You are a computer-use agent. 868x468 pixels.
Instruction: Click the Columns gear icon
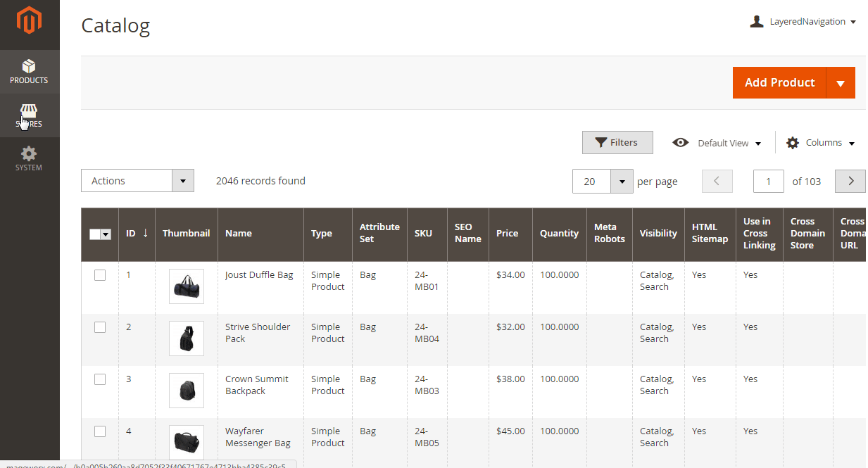793,143
